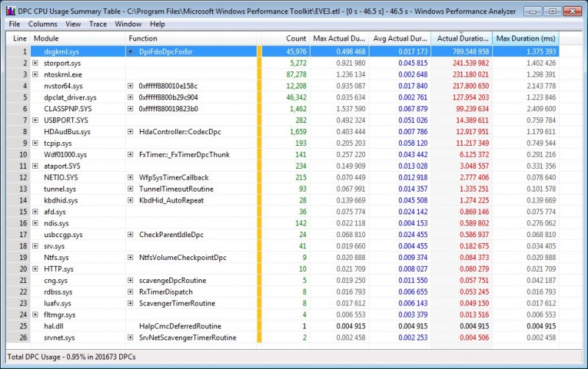588x369 pixels.
Task: Click the Windows Performance Analyzer title bar icon
Action: click(11, 11)
